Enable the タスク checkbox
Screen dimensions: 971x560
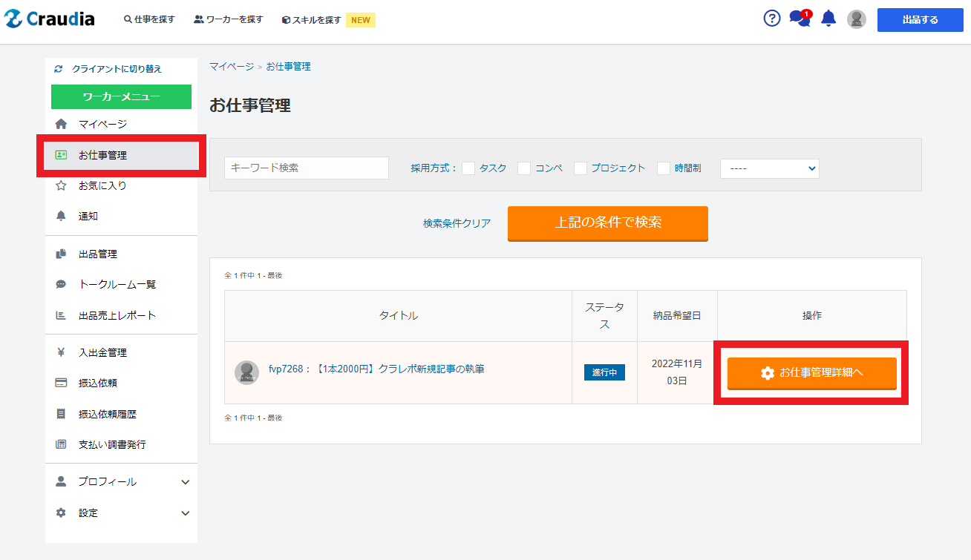468,168
